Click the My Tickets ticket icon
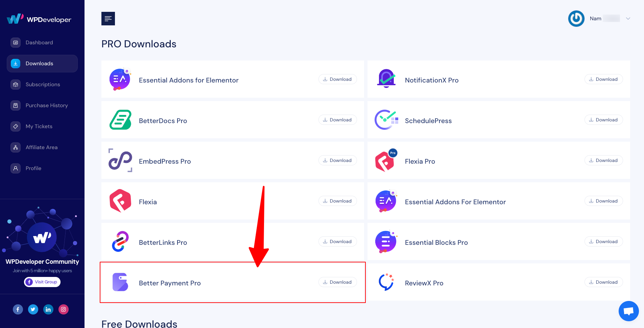The width and height of the screenshot is (644, 328). [16, 126]
